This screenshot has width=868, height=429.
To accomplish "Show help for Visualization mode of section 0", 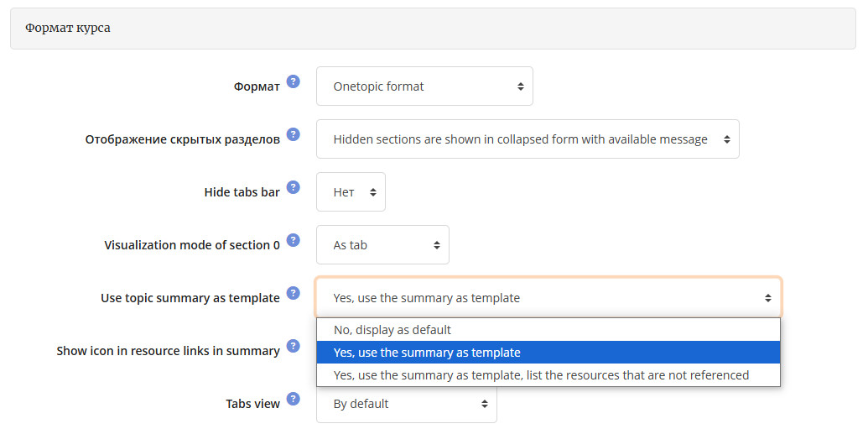I will (294, 240).
